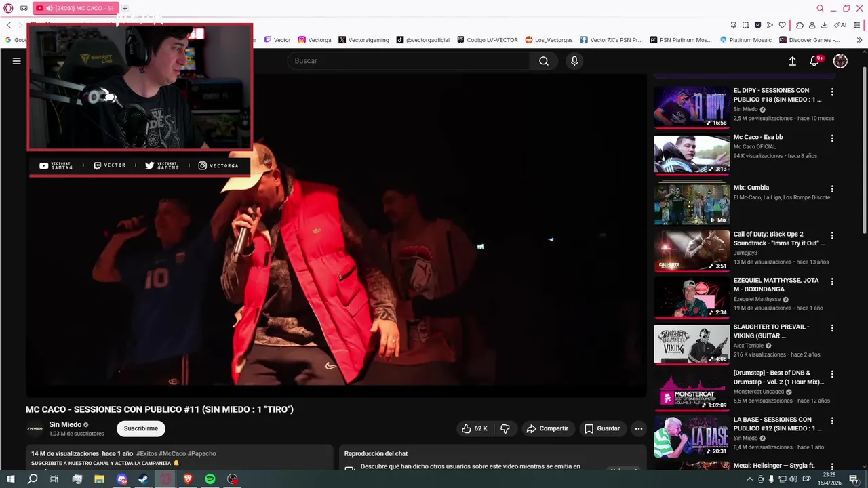The height and width of the screenshot is (488, 868).
Task: Open the Opera AI assistant button
Action: pyautogui.click(x=841, y=25)
